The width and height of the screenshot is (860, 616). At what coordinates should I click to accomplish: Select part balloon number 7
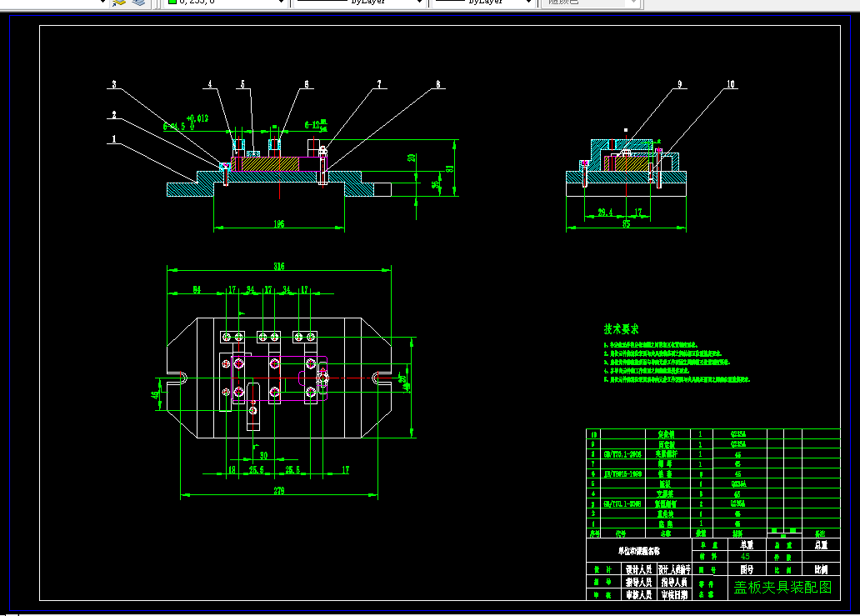[379, 84]
